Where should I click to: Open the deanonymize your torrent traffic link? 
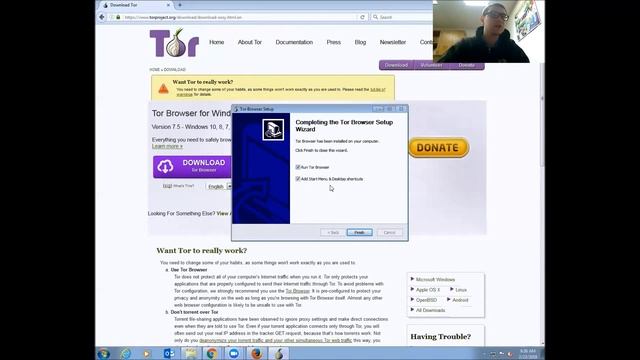click(x=276, y=340)
